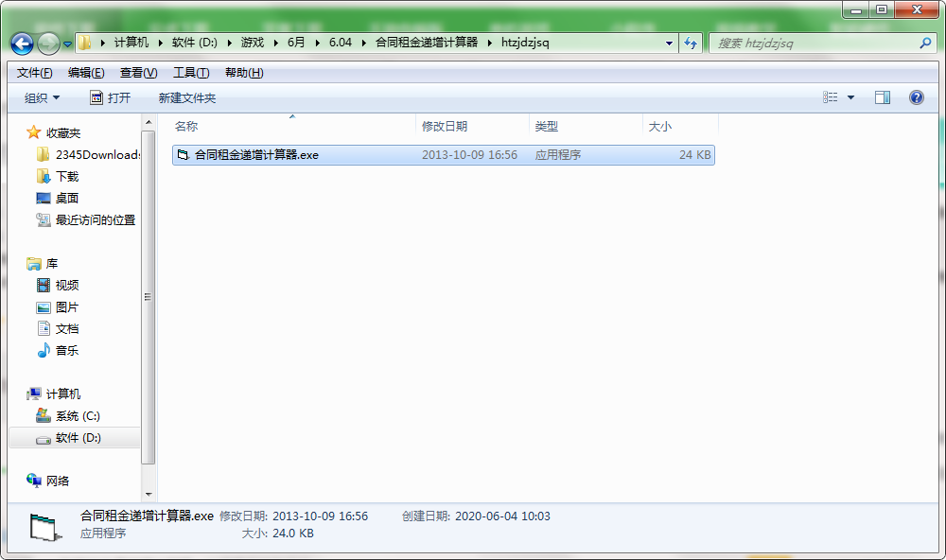Select 库 in the navigation pane
Image resolution: width=946 pixels, height=560 pixels.
click(x=43, y=264)
